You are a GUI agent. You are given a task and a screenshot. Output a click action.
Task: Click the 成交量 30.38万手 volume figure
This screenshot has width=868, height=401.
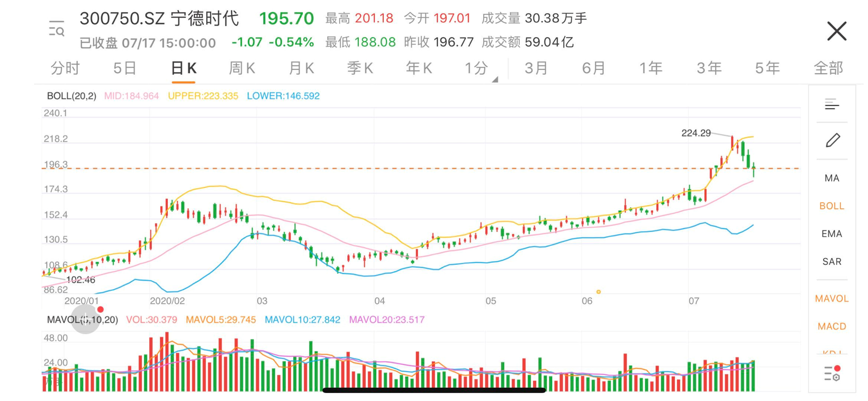[534, 19]
